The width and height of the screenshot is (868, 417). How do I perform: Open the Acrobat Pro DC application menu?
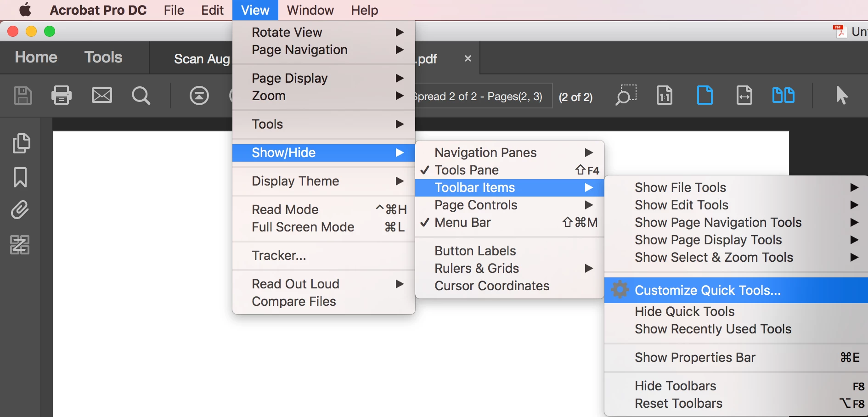click(x=98, y=10)
